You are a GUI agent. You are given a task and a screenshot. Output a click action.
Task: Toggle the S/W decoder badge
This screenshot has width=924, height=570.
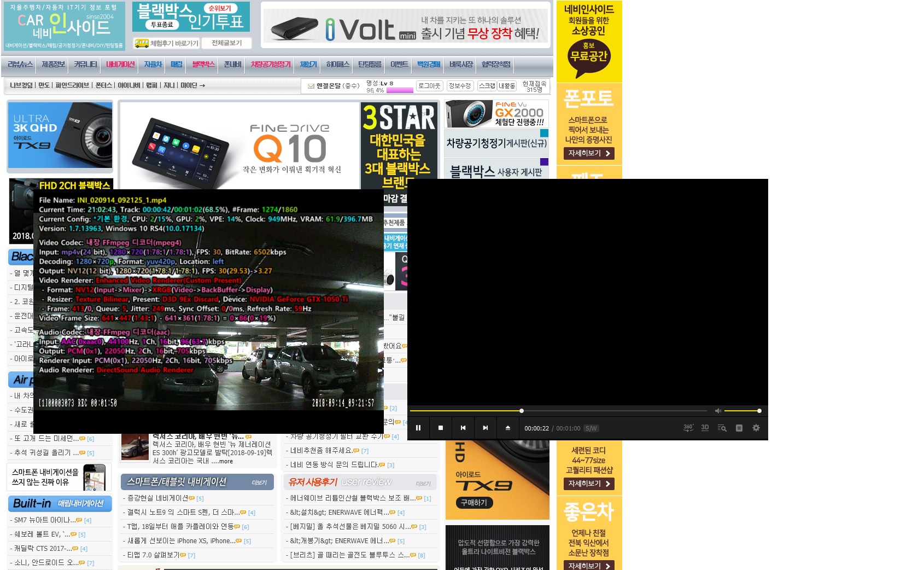coord(591,428)
